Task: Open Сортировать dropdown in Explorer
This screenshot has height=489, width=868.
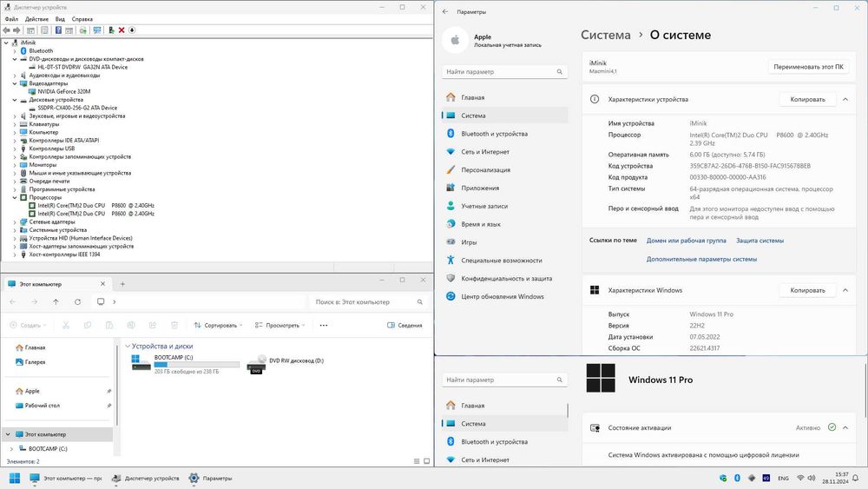Action: point(218,325)
